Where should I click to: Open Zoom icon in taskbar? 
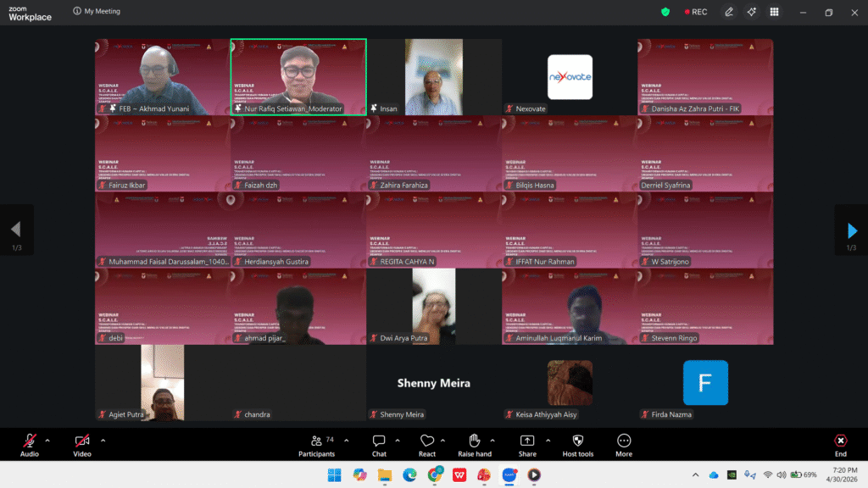[509, 474]
